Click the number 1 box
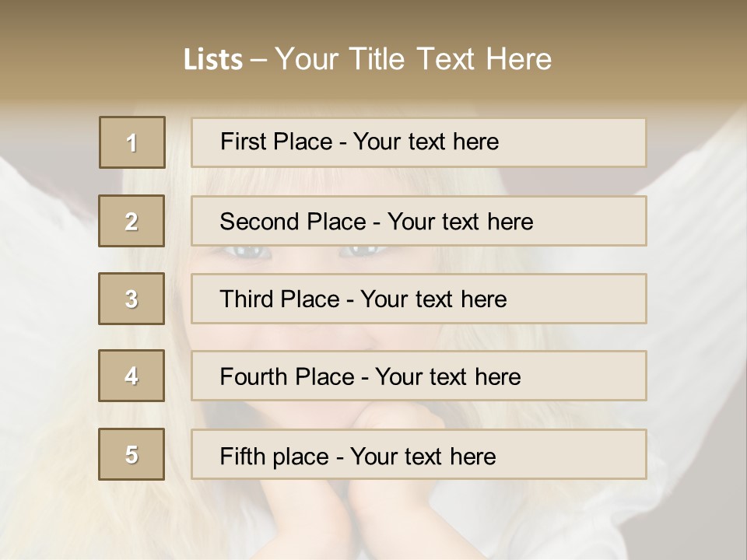Screen dimensions: 747x560 tap(132, 142)
